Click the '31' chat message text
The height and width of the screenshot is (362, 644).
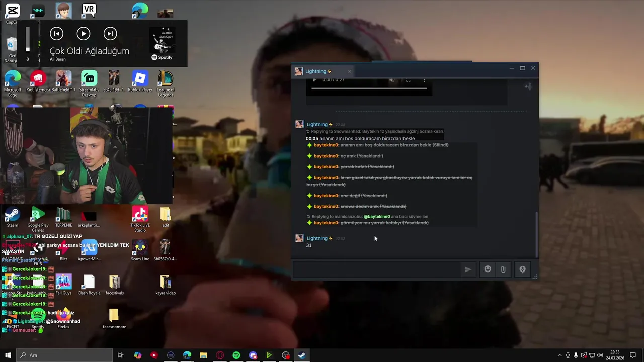click(309, 245)
